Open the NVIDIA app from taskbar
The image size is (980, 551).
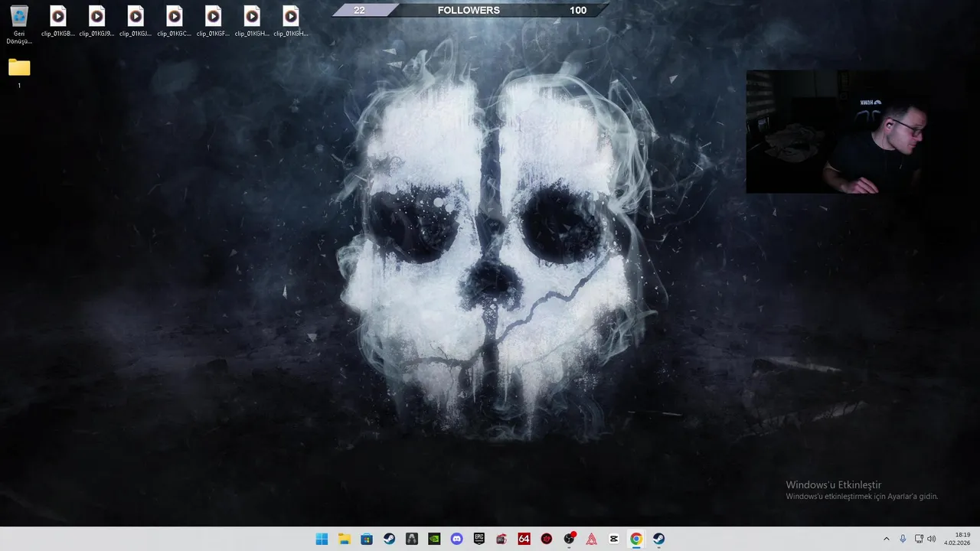point(434,539)
